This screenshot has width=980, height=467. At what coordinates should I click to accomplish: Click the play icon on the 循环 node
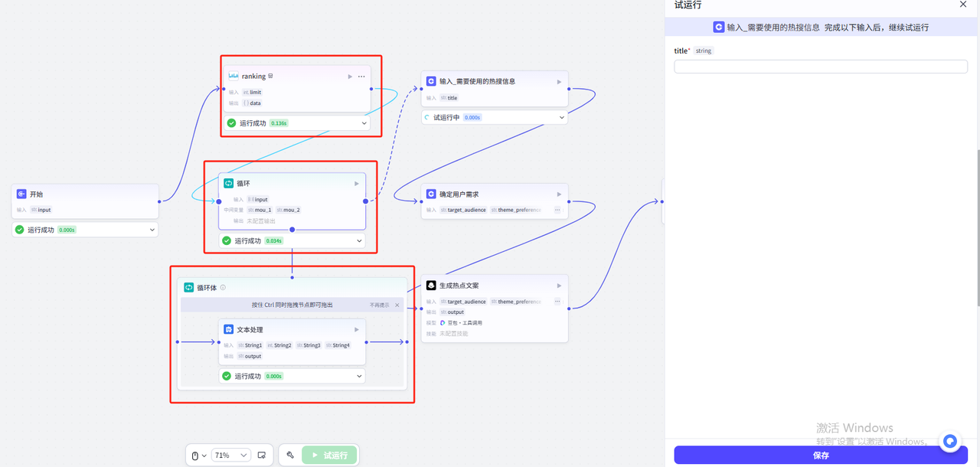coord(356,184)
